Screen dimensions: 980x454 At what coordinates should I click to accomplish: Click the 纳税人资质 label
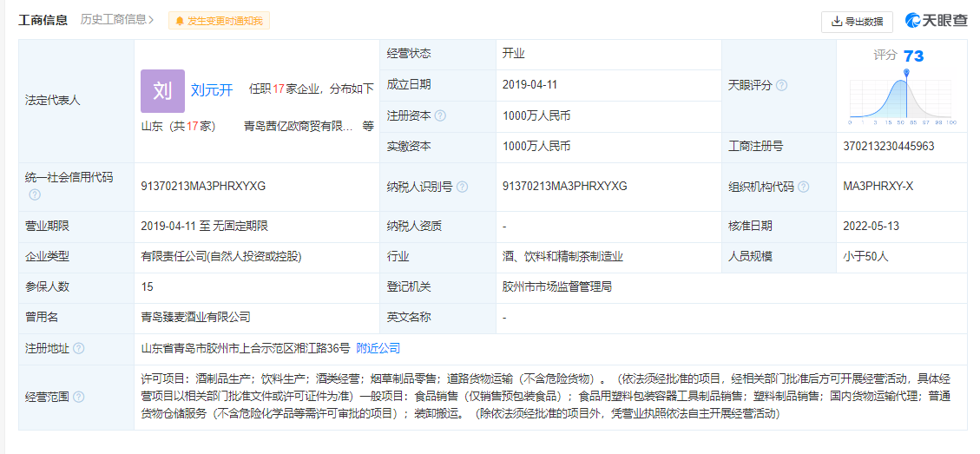414,226
